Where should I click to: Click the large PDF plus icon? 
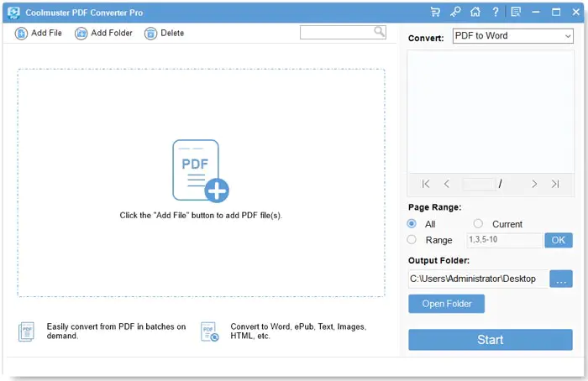[x=200, y=171]
